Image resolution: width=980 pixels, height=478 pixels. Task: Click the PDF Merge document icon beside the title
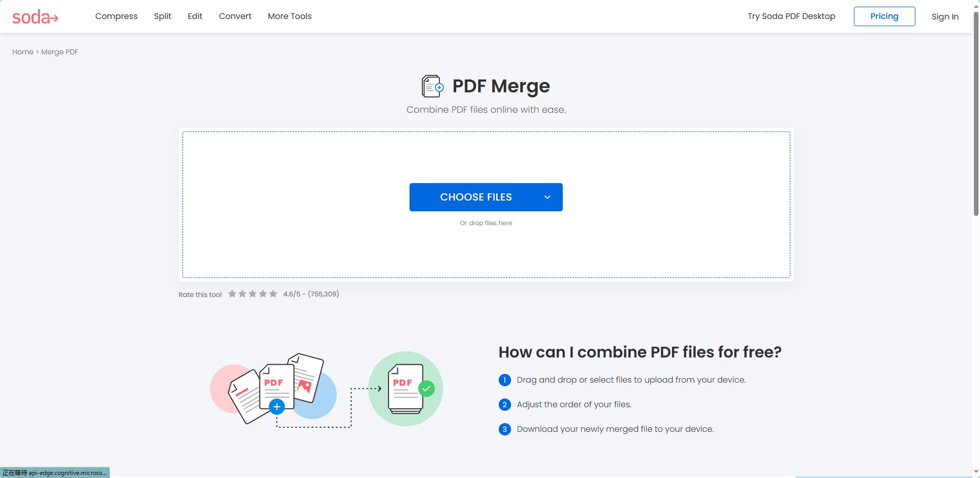tap(431, 86)
